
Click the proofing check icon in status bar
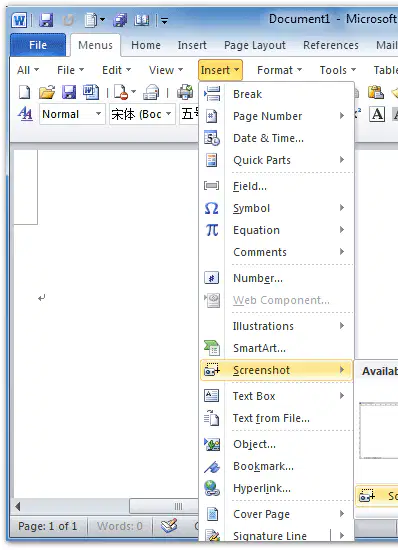[x=169, y=525]
